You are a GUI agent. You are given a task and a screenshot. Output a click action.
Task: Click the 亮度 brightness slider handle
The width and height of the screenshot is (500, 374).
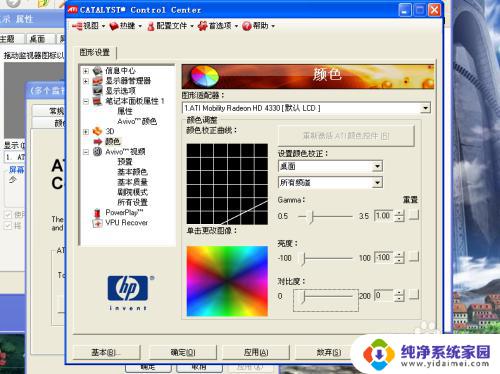[x=303, y=258]
